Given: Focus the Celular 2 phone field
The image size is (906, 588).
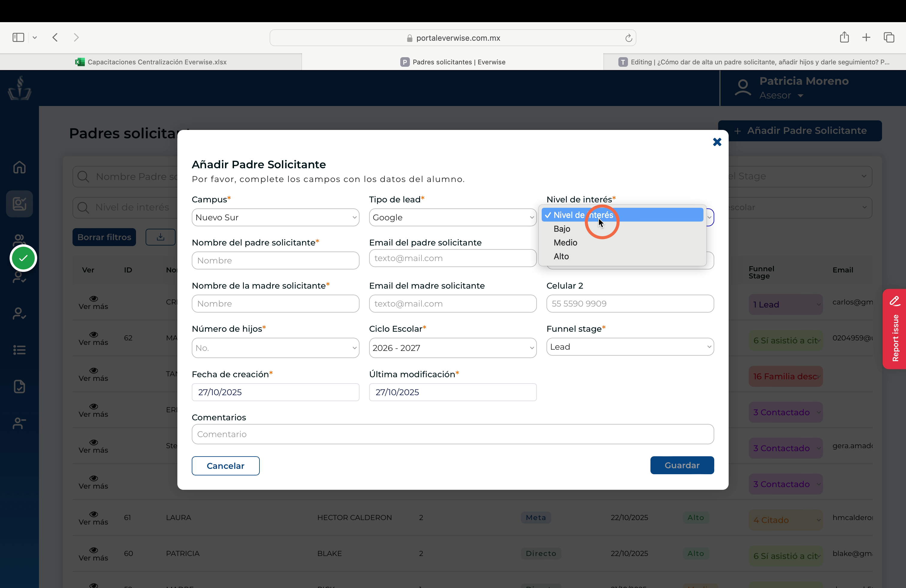Looking at the screenshot, I should [630, 304].
